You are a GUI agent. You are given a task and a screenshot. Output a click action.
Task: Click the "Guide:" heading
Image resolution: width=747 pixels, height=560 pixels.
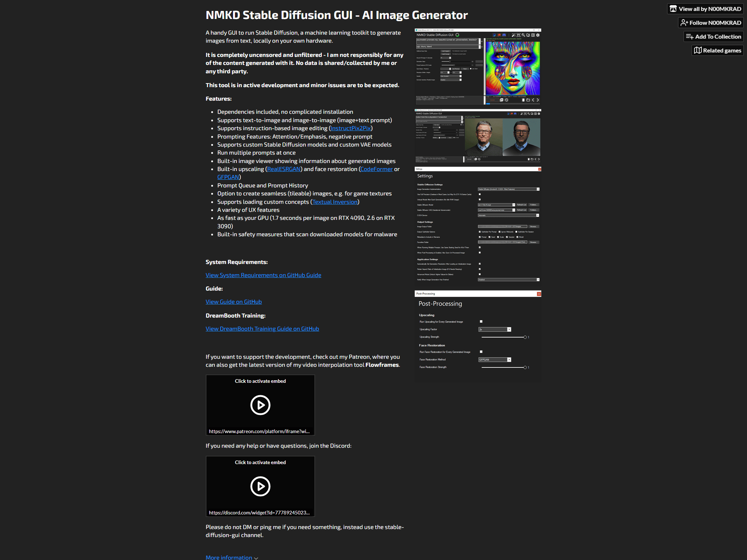(x=214, y=289)
